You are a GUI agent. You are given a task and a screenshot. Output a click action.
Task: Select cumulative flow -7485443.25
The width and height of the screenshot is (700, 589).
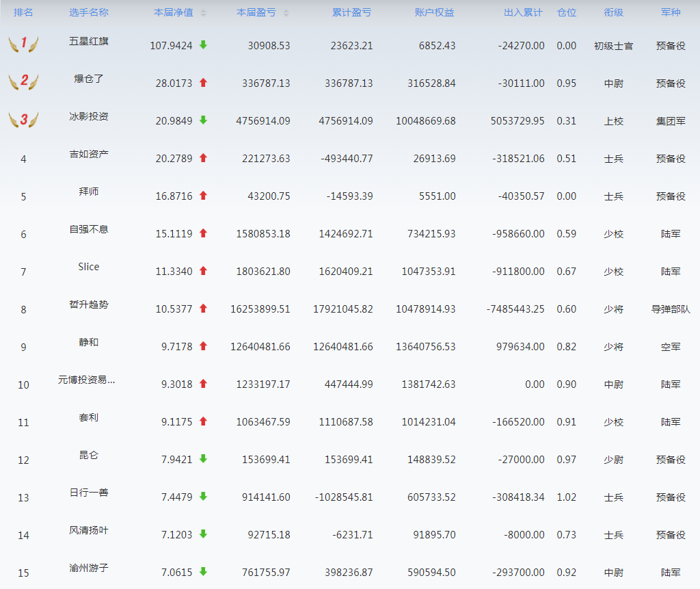[x=515, y=309]
